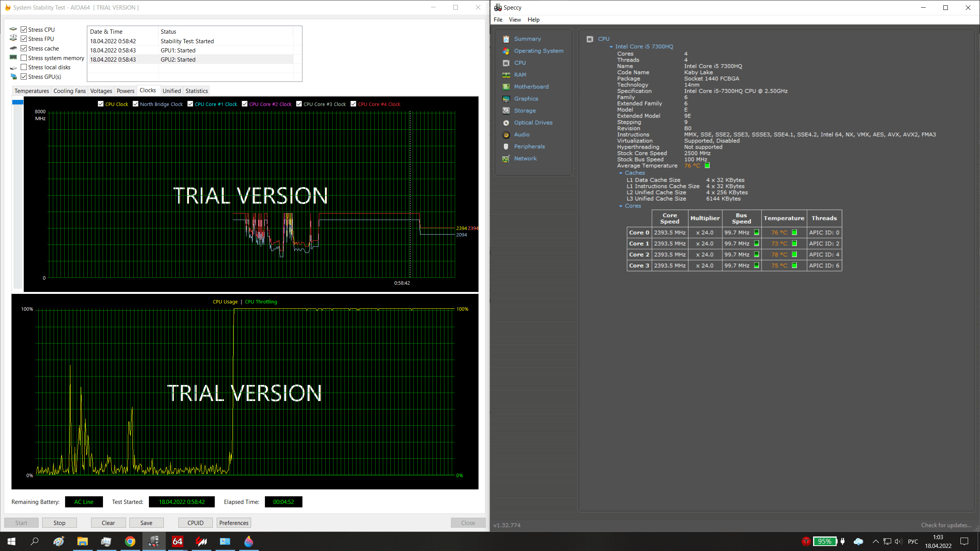Toggle the Stress FPU checkbox in AIDA64
Image resolution: width=980 pixels, height=551 pixels.
24,38
